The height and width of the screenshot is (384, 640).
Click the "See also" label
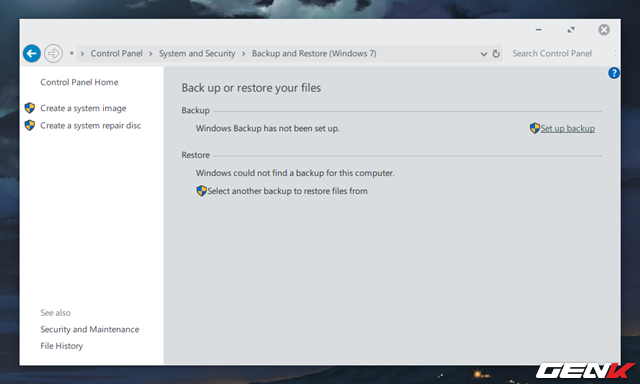(x=56, y=313)
